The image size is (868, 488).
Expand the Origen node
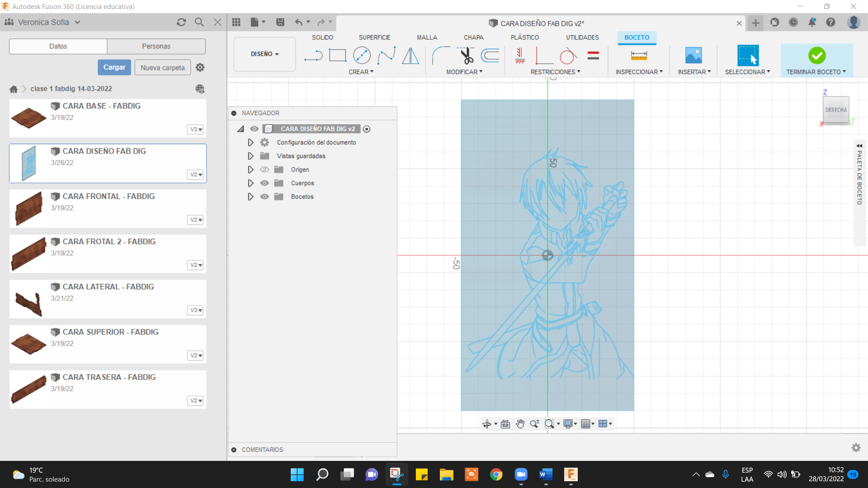[x=250, y=169]
